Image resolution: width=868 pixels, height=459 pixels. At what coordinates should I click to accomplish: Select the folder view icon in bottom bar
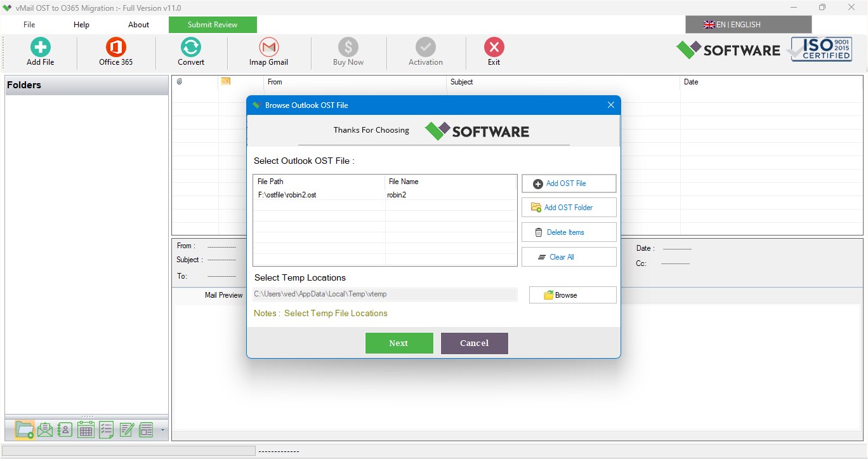(25, 430)
